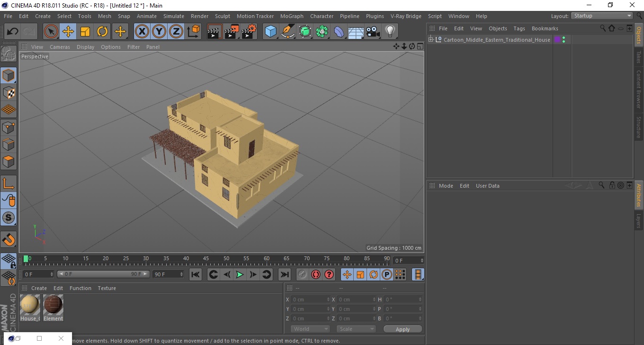Open the Material Manager Create menu
The image size is (644, 345).
39,288
